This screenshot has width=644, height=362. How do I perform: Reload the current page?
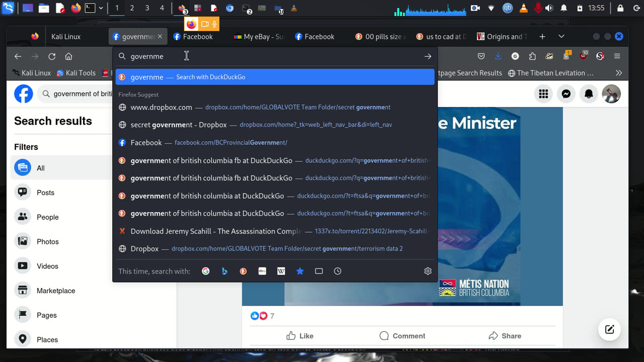[x=52, y=56]
